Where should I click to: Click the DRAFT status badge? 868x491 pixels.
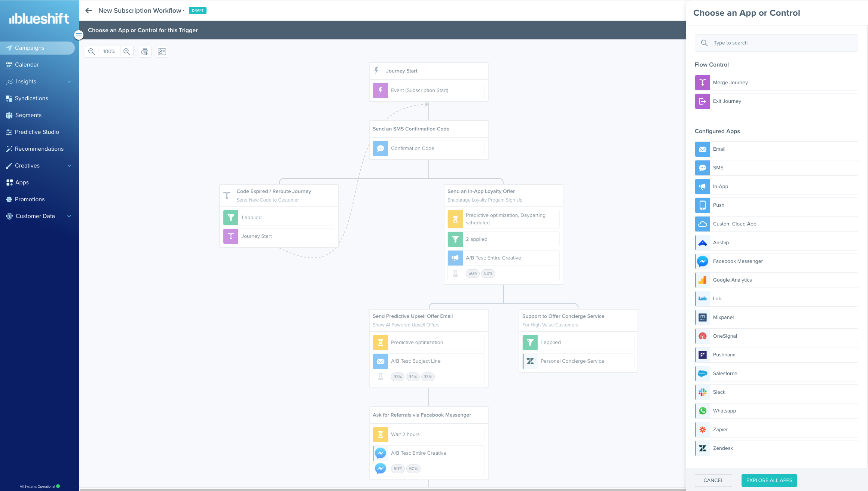pos(198,10)
